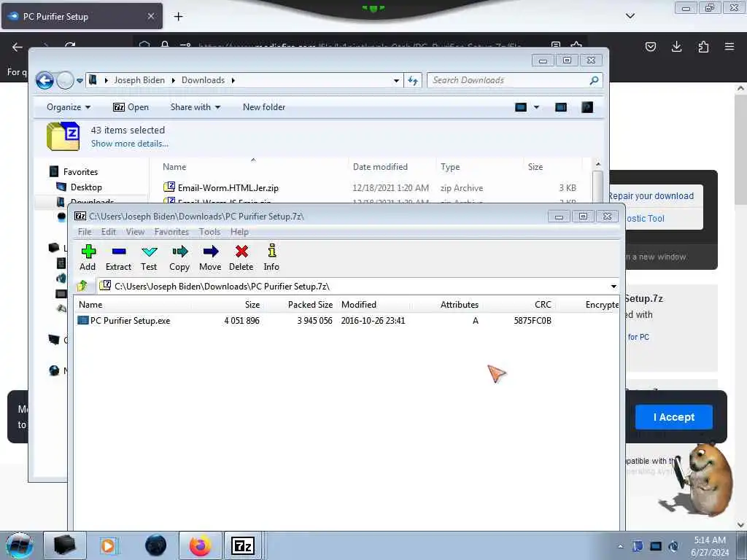Image resolution: width=747 pixels, height=560 pixels.
Task: Open the Firefox hamburger menu
Action: (729, 46)
